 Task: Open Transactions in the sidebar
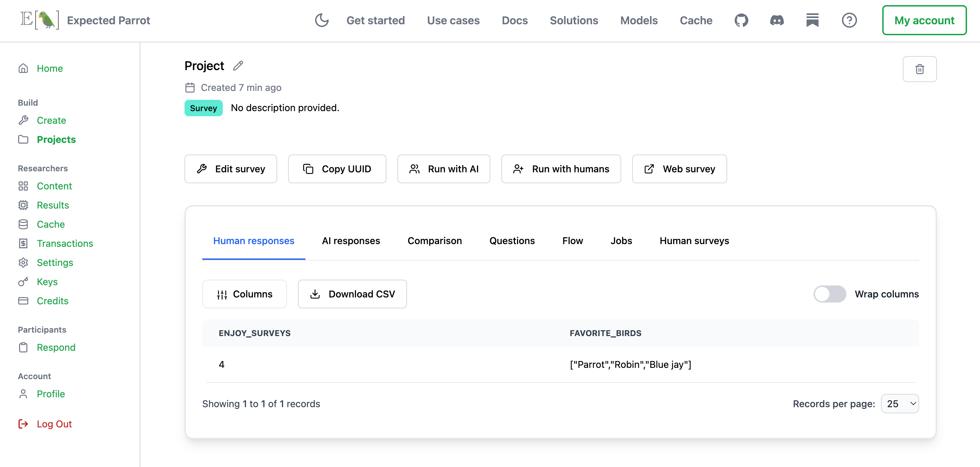[65, 243]
